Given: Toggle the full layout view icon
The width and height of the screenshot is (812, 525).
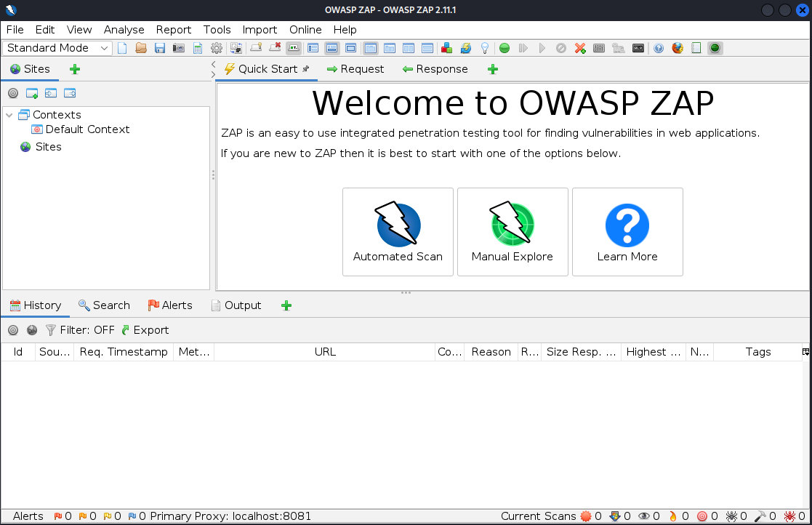Looking at the screenshot, I should (350, 48).
